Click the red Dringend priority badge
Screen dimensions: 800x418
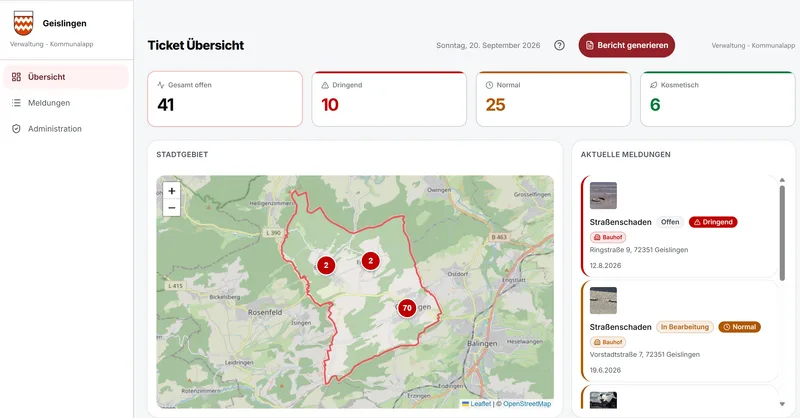[713, 222]
